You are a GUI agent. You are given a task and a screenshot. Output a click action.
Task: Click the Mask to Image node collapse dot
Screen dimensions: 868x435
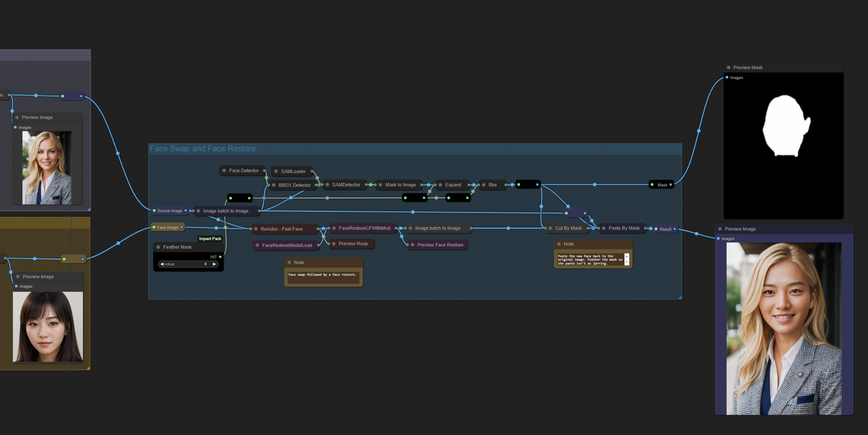tap(381, 185)
